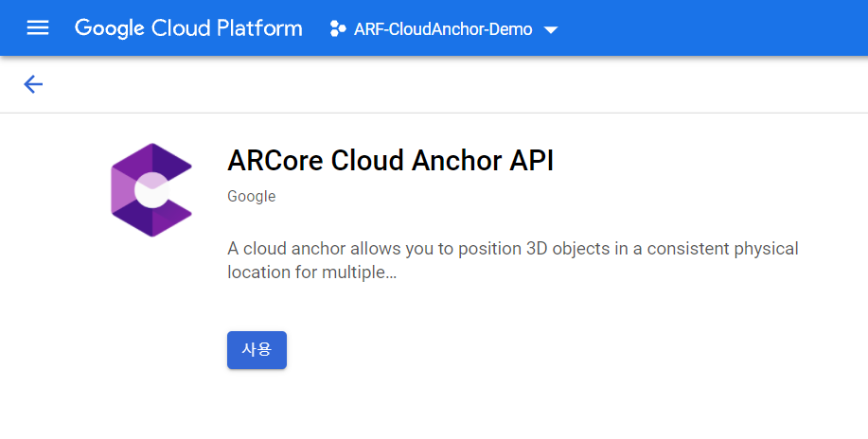Click the project hexagon dots icon
The width and height of the screenshot is (868, 439).
338,28
